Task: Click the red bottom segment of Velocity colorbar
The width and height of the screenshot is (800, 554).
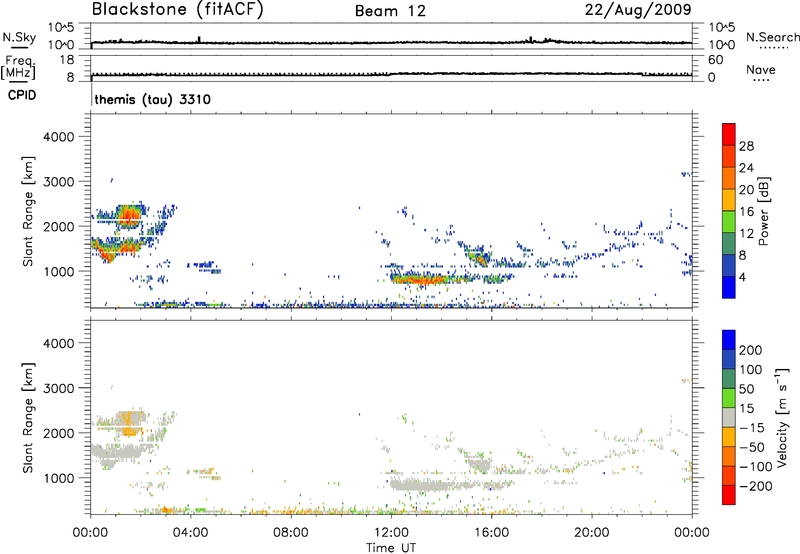Action: tap(729, 495)
